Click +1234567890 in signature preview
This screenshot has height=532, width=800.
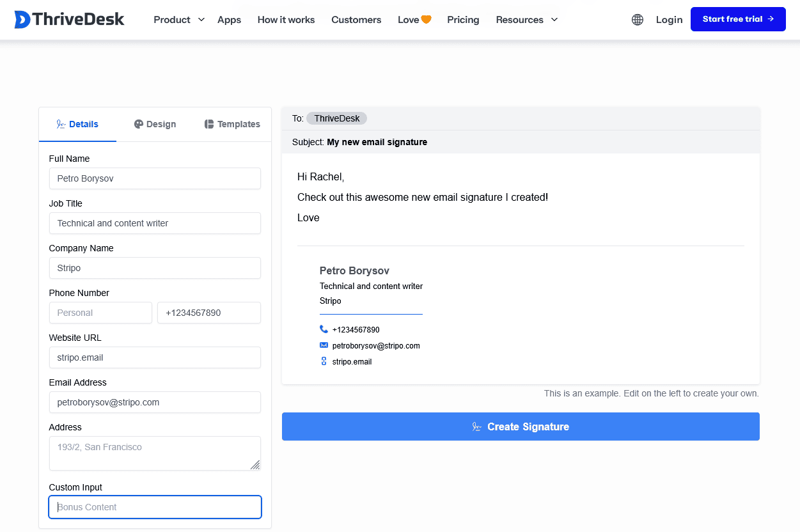tap(356, 330)
